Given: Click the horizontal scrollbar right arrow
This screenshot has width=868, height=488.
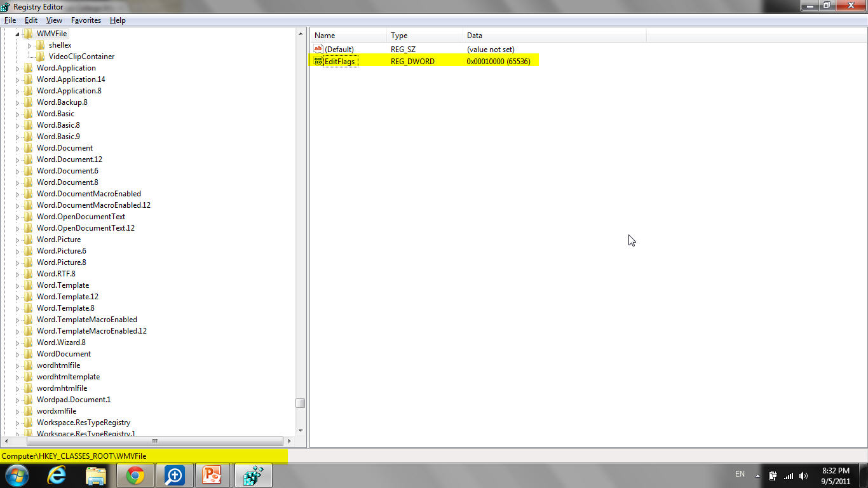Looking at the screenshot, I should (289, 441).
